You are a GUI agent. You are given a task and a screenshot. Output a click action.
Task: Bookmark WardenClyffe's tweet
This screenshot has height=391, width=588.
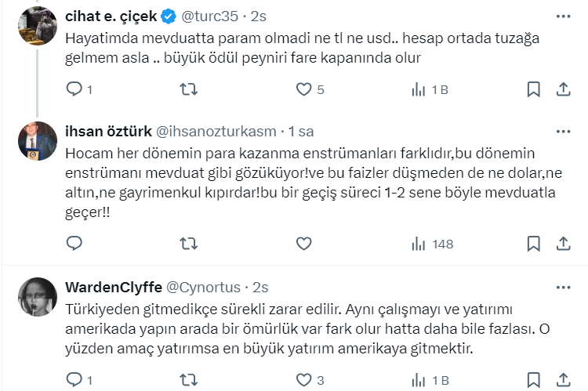533,381
